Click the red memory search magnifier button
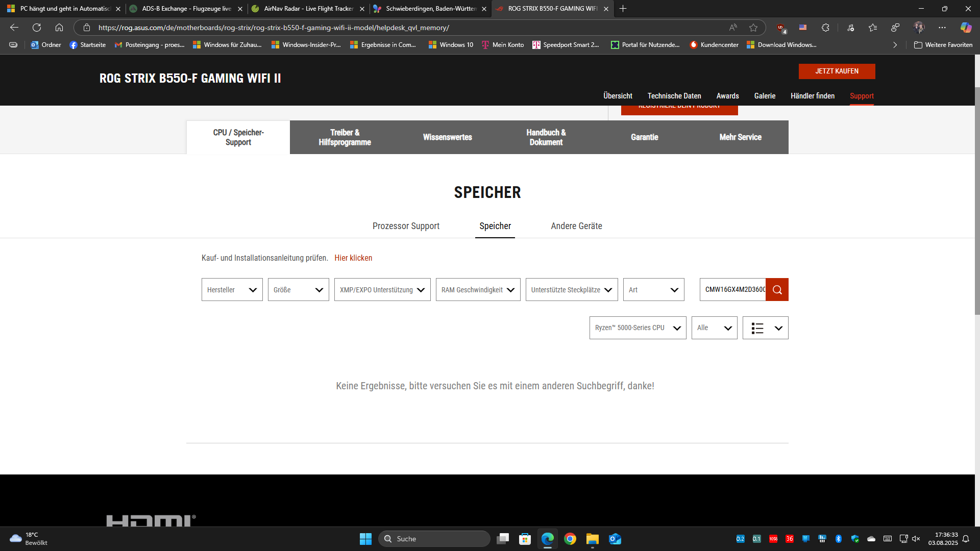This screenshot has height=551, width=980. (x=777, y=290)
